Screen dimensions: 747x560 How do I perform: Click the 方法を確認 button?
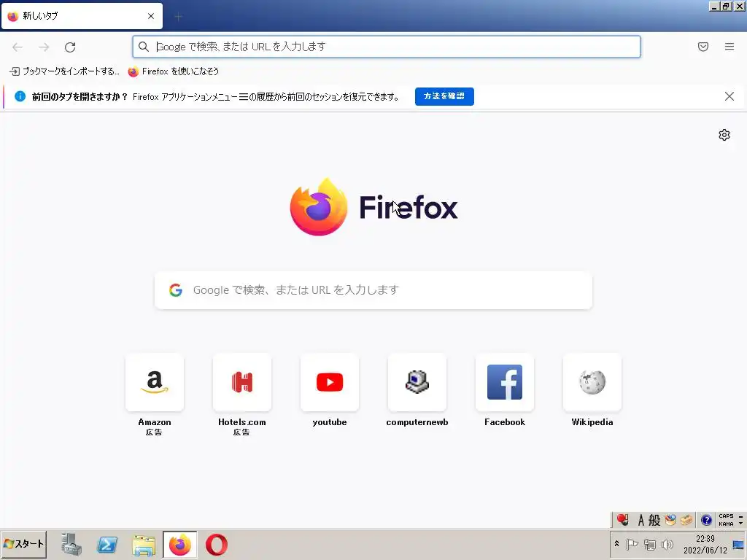click(444, 96)
